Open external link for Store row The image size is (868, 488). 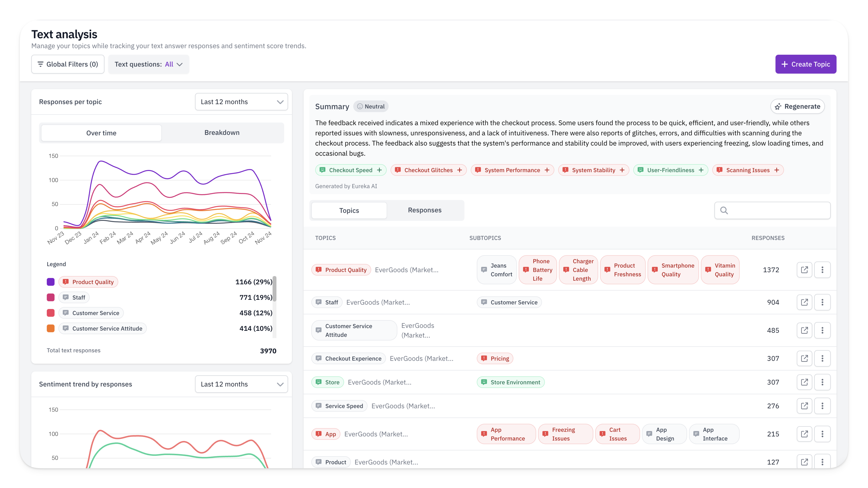pyautogui.click(x=804, y=382)
